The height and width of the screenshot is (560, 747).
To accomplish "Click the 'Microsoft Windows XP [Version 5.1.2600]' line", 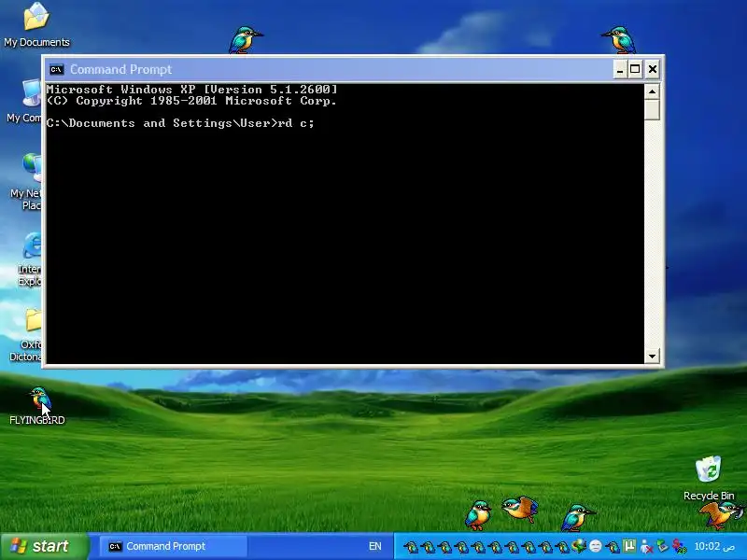I will point(191,90).
